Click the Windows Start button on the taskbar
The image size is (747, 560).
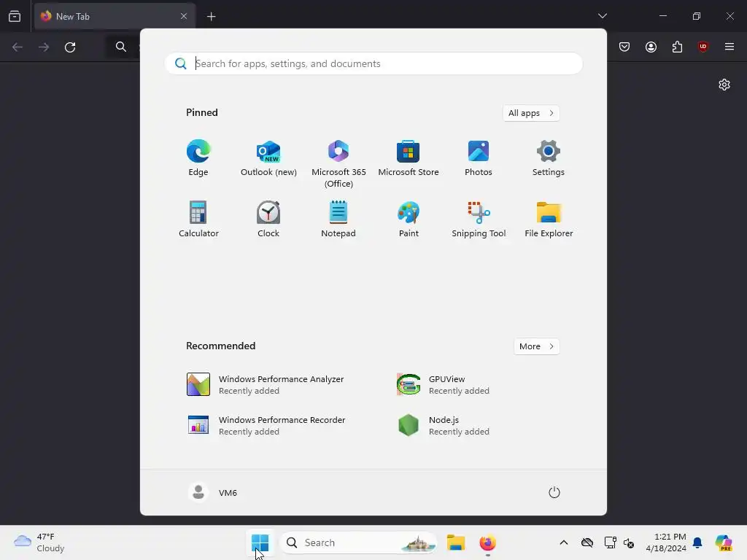[260, 542]
